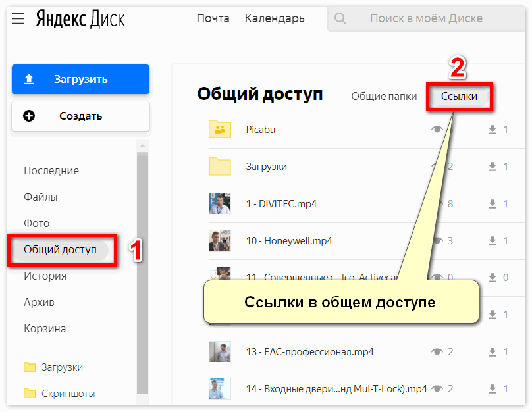The width and height of the screenshot is (532, 412).
Task: Open the 10 - Honeywell.mp4 video thumbnail
Action: pos(220,241)
